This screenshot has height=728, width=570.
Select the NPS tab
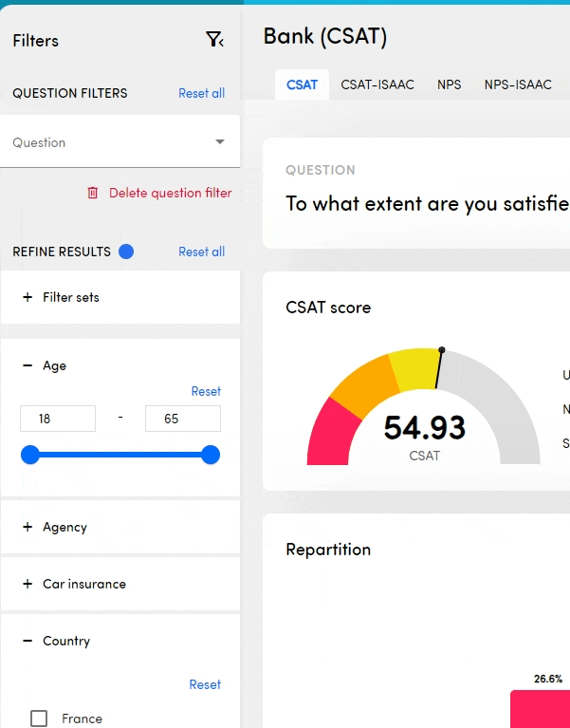450,84
